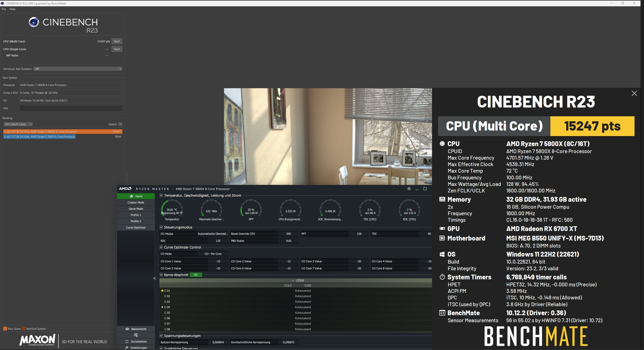Screen dimensions: 644x350
Task: Start the CPU (Single Core) test
Action: click(x=117, y=49)
